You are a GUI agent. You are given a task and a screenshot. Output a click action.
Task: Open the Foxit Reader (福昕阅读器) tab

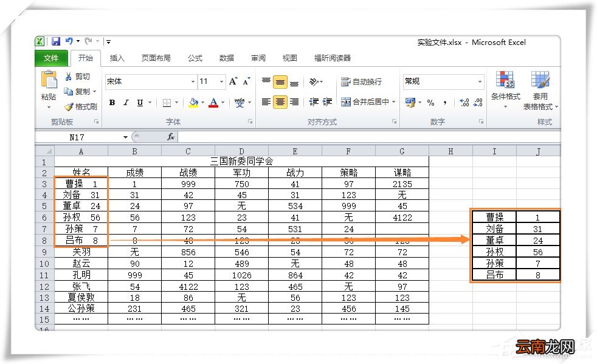pos(333,58)
